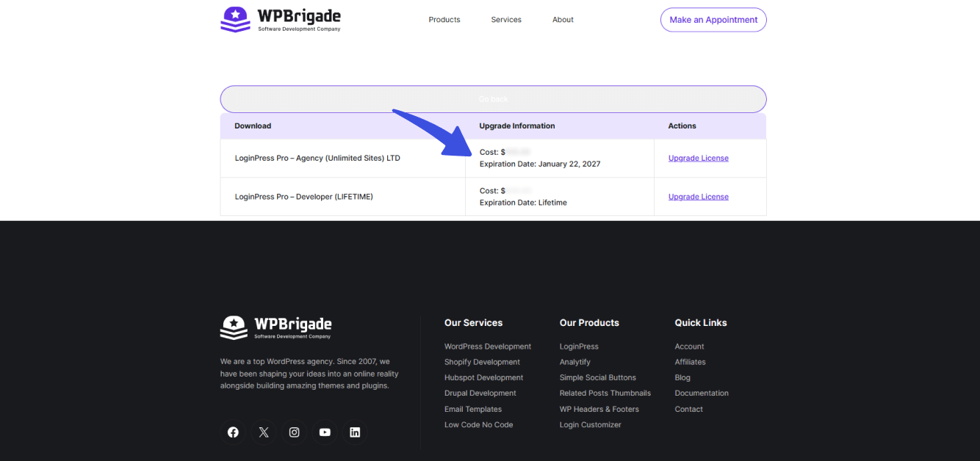
Task: Open the LoginPress product link
Action: tap(579, 346)
